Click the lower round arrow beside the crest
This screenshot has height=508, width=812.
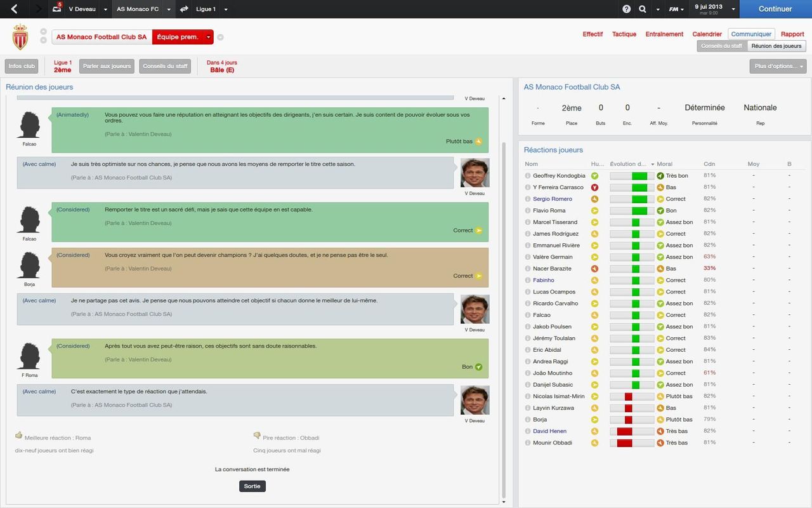click(43, 41)
